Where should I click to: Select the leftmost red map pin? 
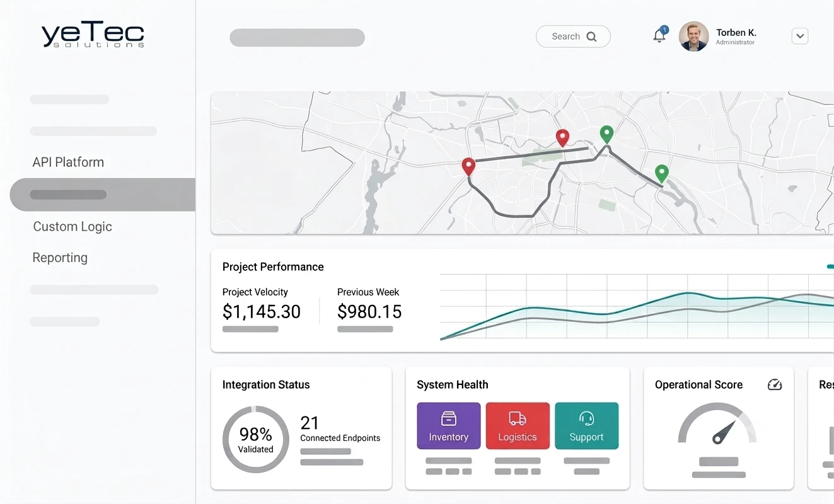point(468,167)
